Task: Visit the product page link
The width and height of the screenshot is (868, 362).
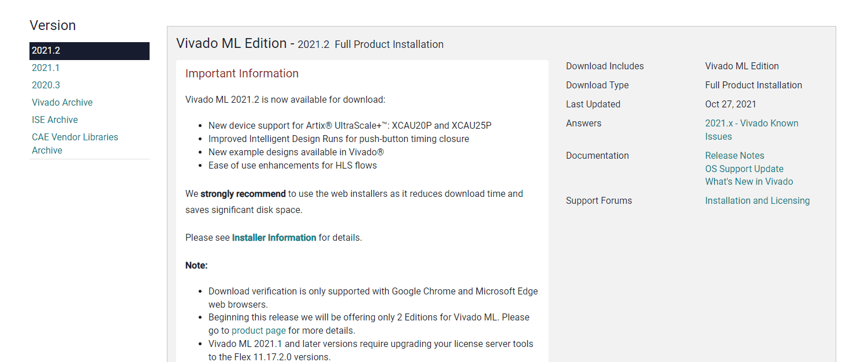Action: click(259, 331)
